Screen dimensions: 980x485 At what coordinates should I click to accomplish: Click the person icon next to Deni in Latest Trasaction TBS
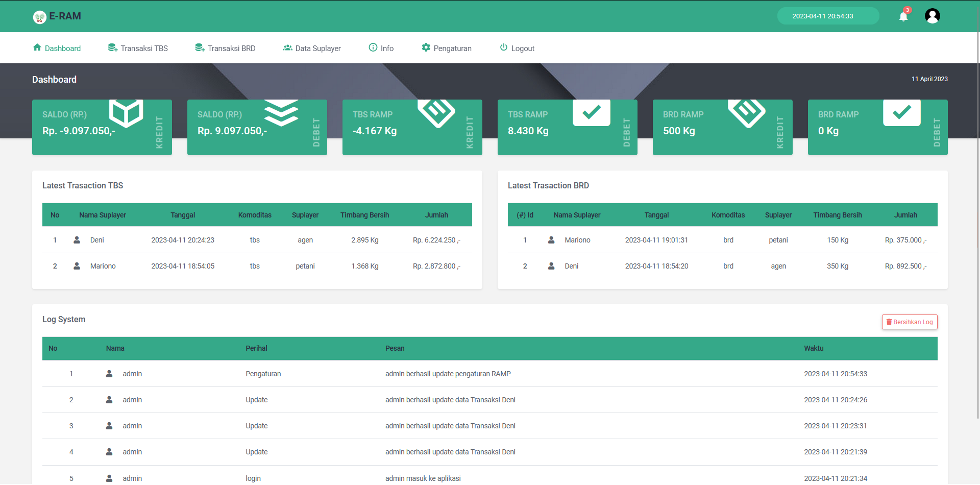77,239
